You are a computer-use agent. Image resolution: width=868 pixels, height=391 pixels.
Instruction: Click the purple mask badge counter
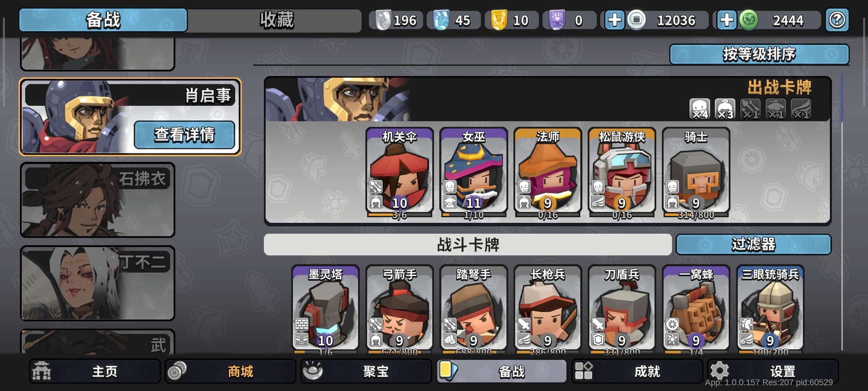(569, 20)
